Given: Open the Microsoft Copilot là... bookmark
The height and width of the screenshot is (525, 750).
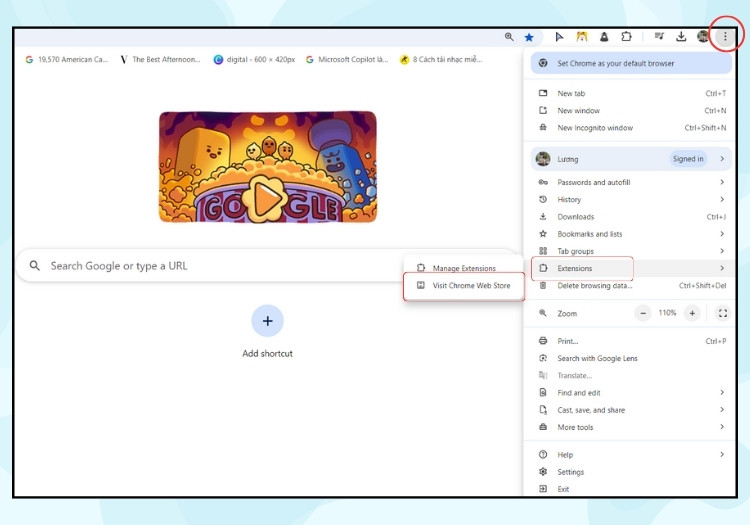Looking at the screenshot, I should 348,59.
